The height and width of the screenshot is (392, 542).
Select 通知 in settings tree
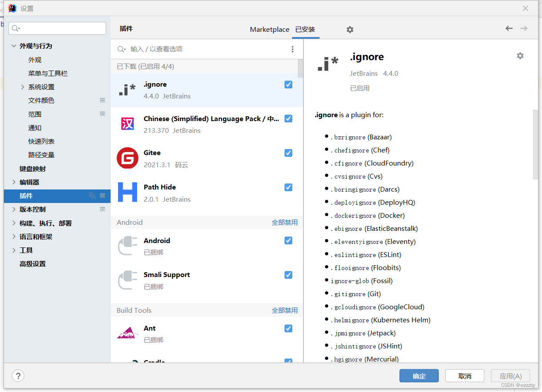(x=35, y=128)
